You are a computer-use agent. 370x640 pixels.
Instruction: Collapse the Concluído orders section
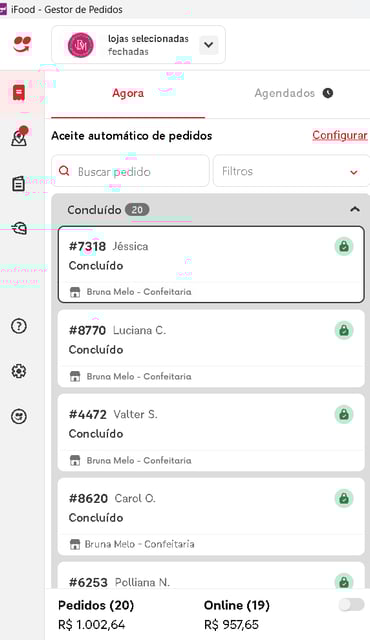pos(355,209)
